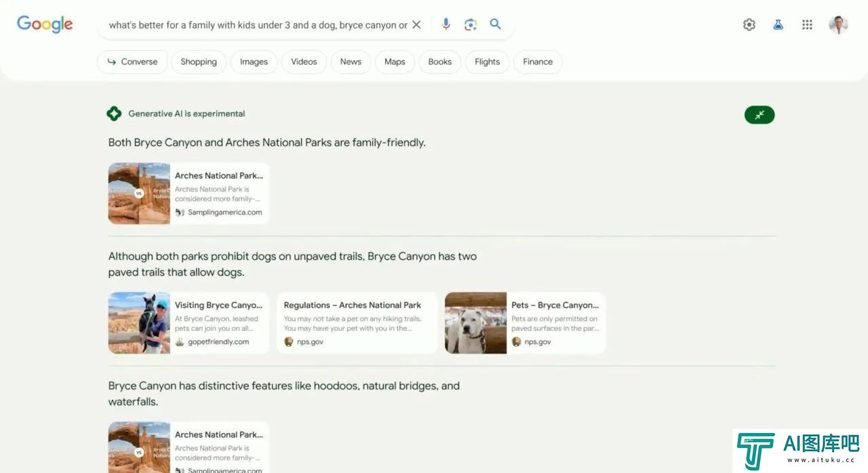868x473 pixels.
Task: Start voice search with microphone icon
Action: (446, 24)
